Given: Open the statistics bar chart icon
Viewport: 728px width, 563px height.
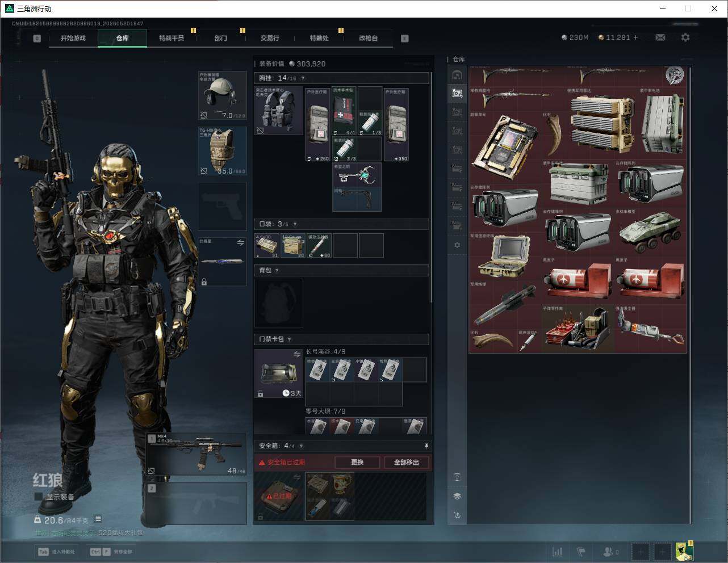Looking at the screenshot, I should pos(558,551).
